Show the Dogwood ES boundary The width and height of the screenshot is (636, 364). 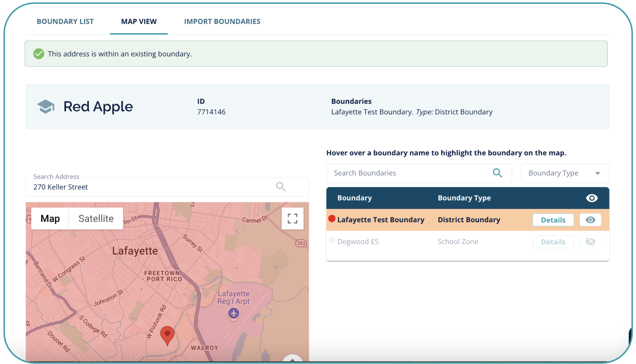click(x=590, y=242)
